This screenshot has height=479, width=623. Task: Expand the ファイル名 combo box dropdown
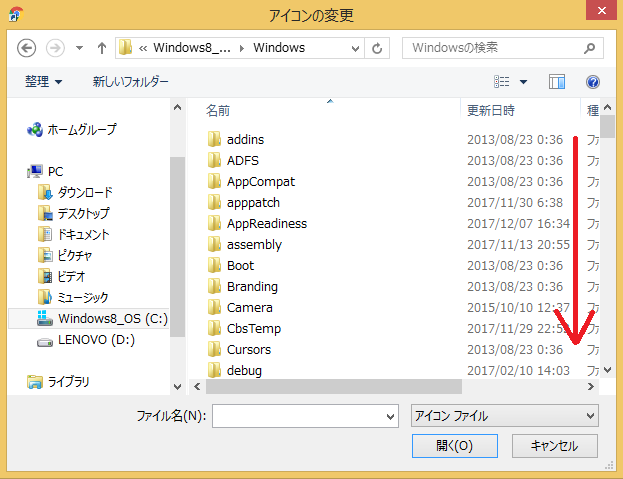pyautogui.click(x=391, y=416)
